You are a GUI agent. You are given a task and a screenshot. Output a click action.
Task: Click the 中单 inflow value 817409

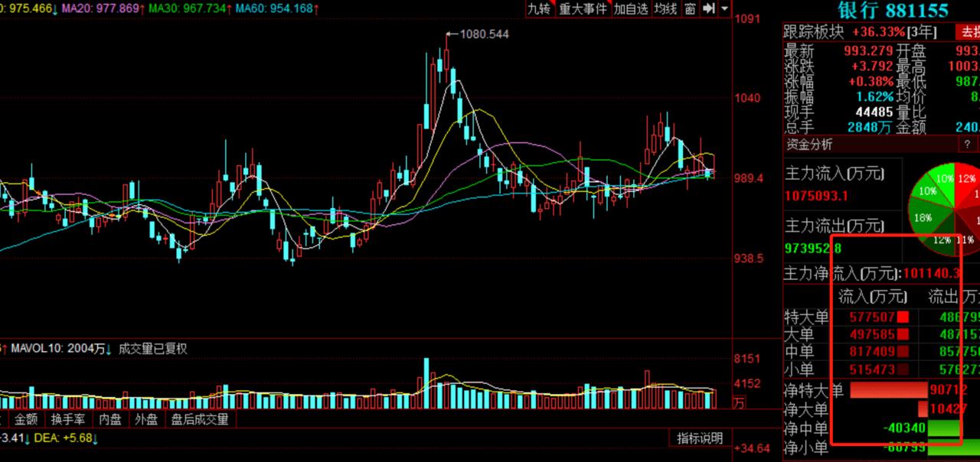point(872,353)
